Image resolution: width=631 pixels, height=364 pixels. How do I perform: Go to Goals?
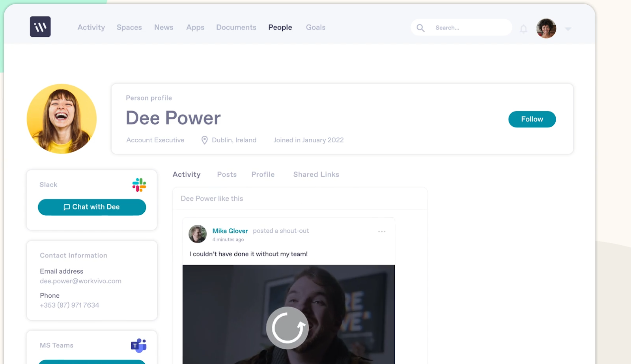[316, 28]
